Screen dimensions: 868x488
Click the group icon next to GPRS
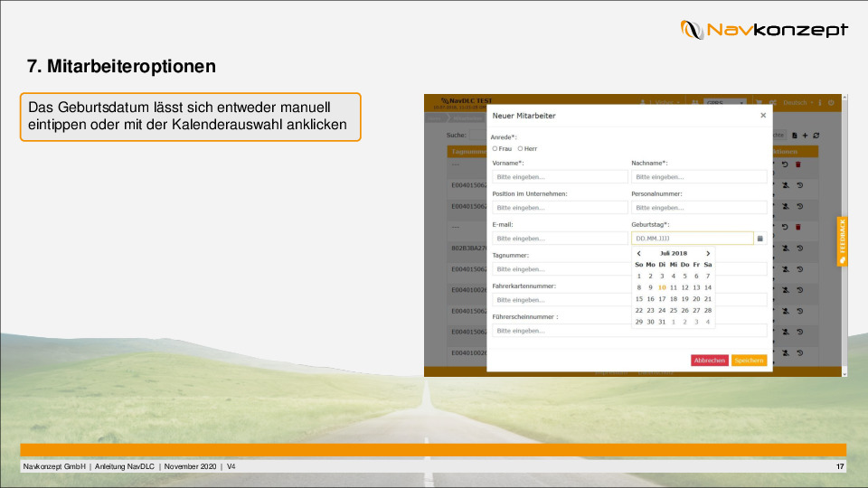click(x=694, y=103)
